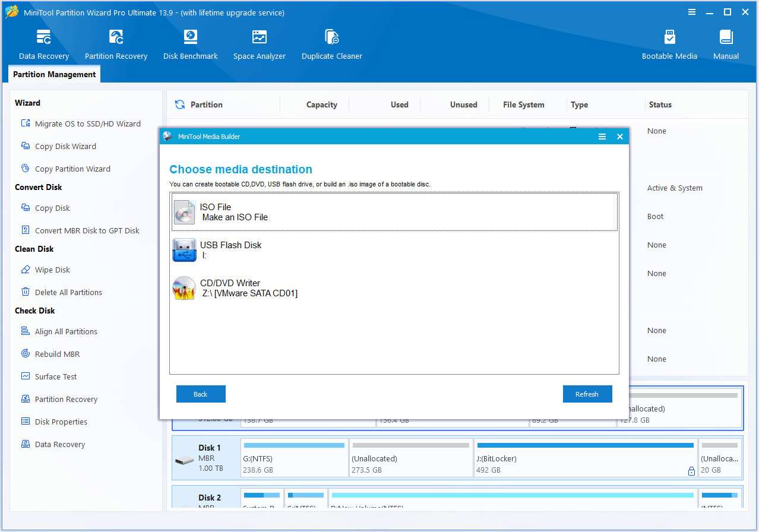Close the MiniTool Media Builder dialog
The width and height of the screenshot is (759, 532).
point(620,137)
